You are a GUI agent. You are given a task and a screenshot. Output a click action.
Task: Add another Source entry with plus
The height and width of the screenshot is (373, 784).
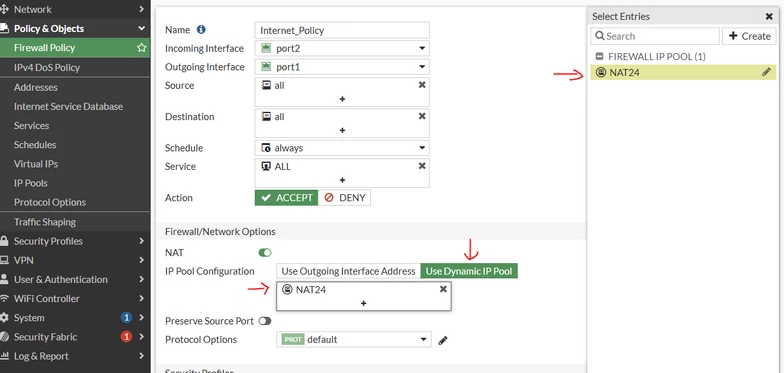point(342,99)
